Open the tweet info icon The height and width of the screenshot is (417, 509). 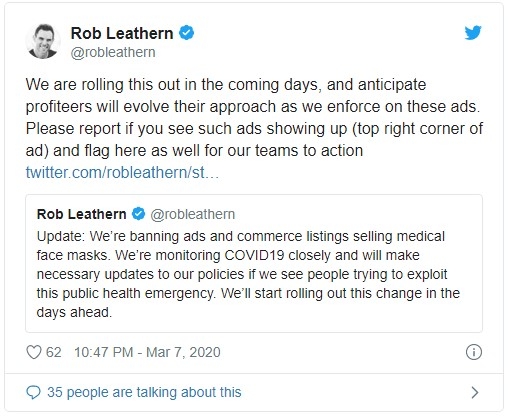[474, 352]
